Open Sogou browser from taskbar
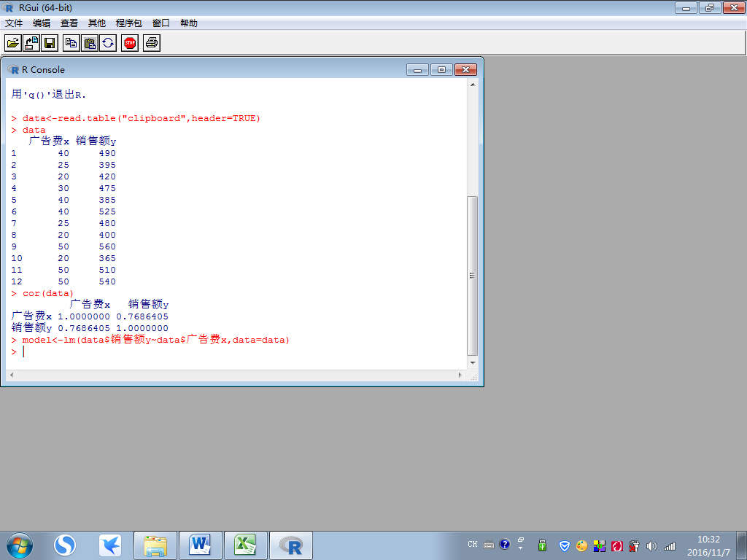Image resolution: width=747 pixels, height=560 pixels. (x=65, y=545)
